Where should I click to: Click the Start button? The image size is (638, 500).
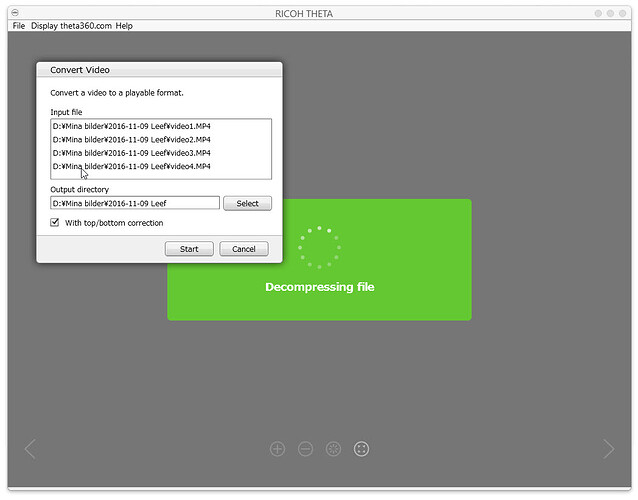189,249
